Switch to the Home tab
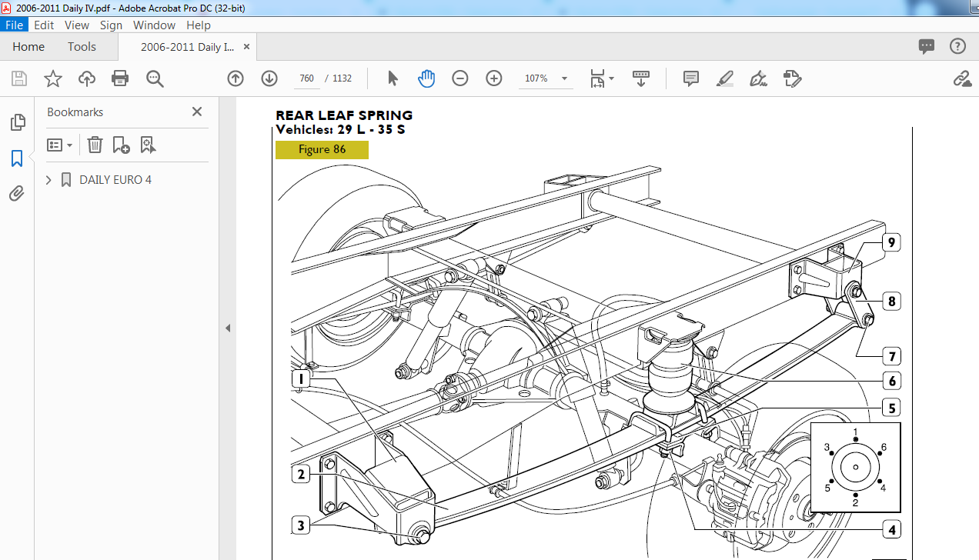 28,46
